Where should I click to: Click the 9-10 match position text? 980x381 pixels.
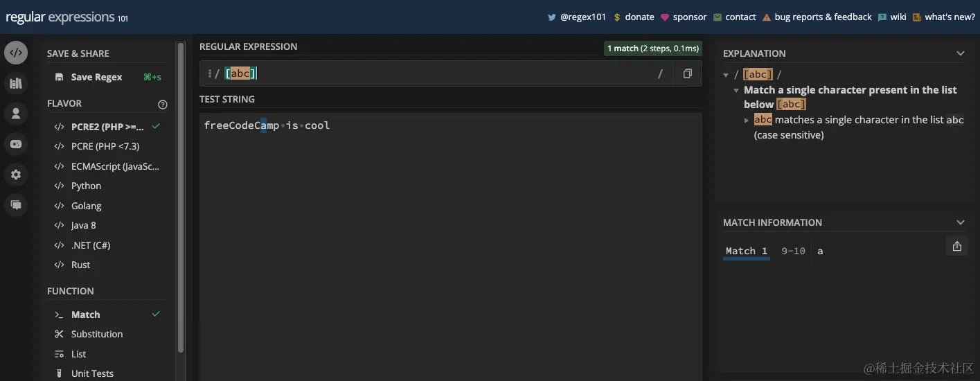(793, 251)
